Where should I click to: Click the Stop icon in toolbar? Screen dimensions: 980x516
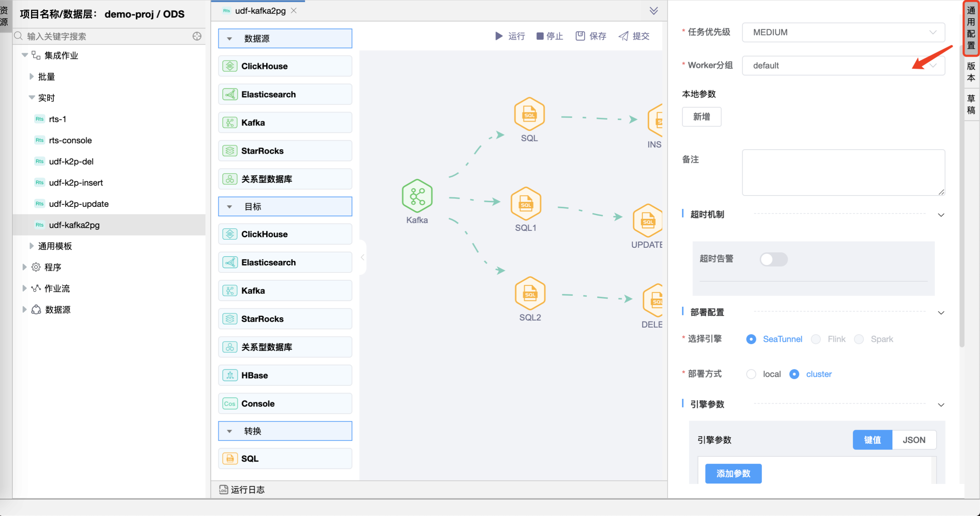click(x=539, y=36)
